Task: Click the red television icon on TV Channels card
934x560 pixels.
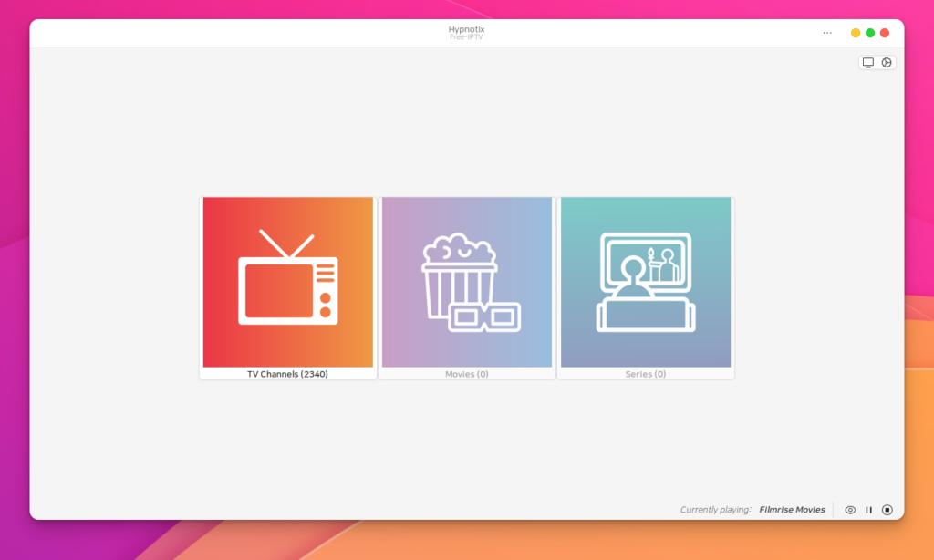Action: point(287,278)
